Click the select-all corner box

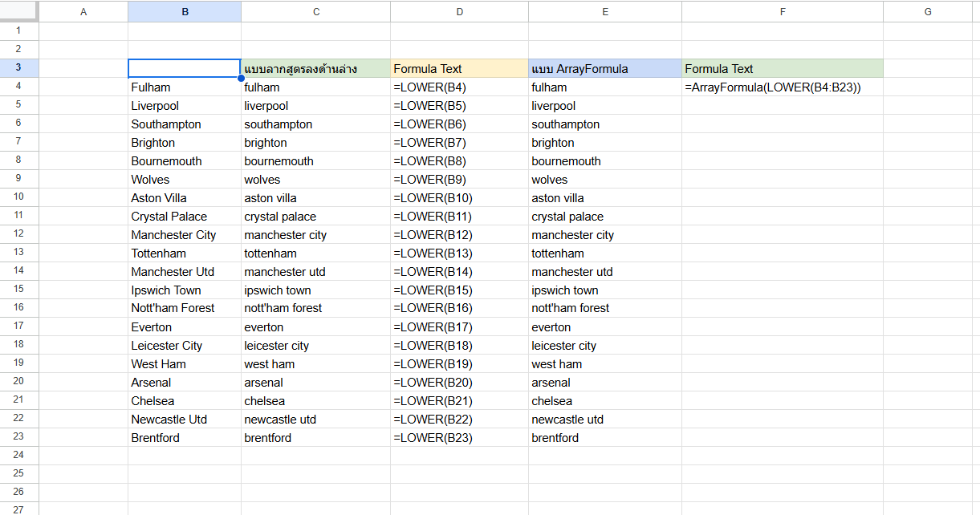click(19, 11)
